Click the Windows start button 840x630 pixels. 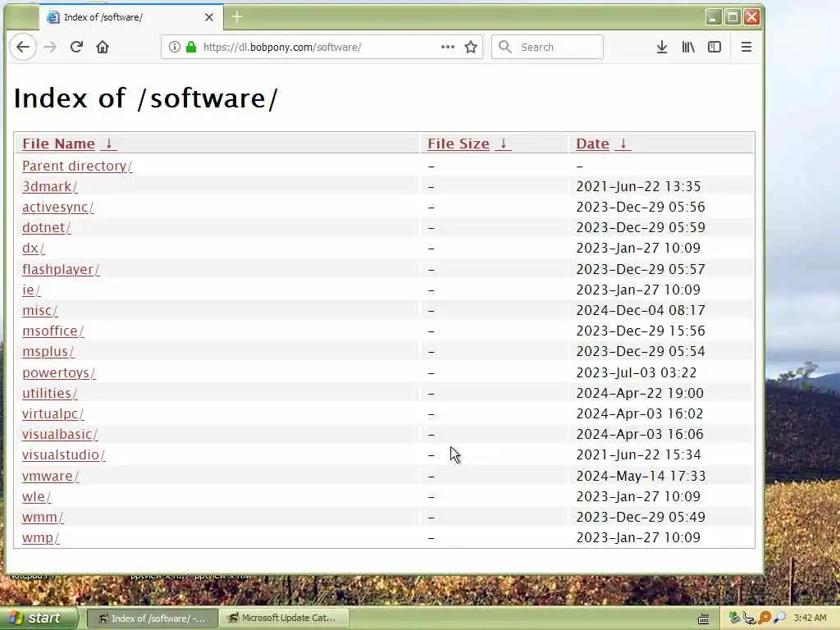[x=39, y=619]
